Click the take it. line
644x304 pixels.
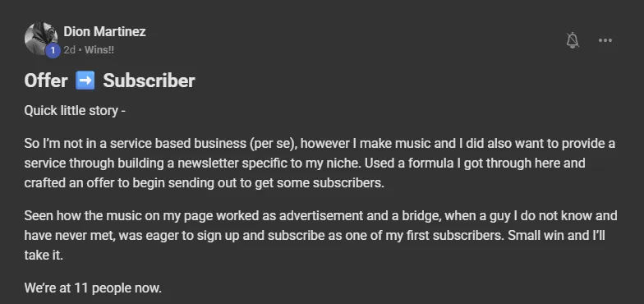pyautogui.click(x=44, y=255)
